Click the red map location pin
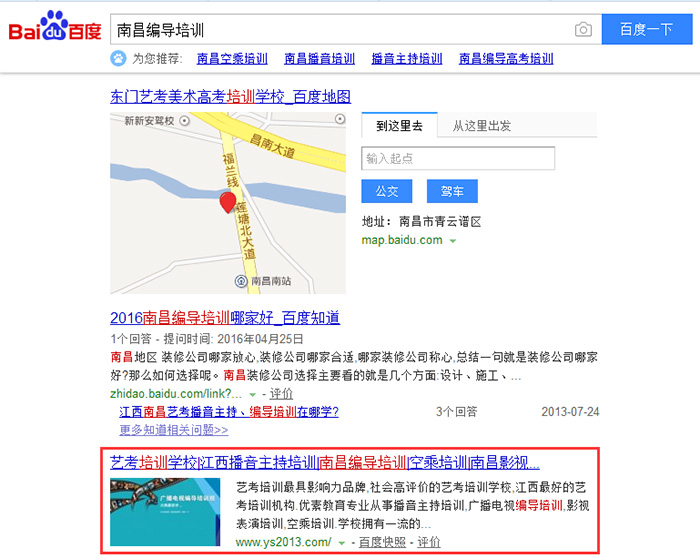The image size is (700, 558). 228,203
